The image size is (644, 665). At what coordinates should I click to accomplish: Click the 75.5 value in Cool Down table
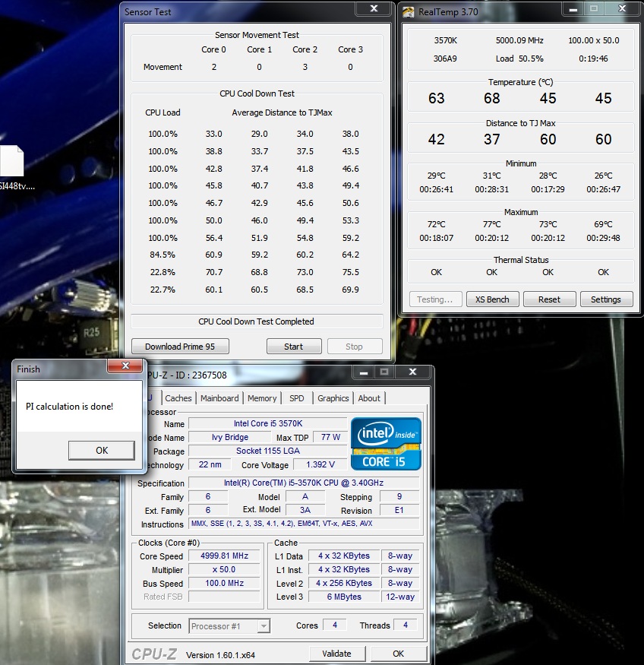click(350, 272)
